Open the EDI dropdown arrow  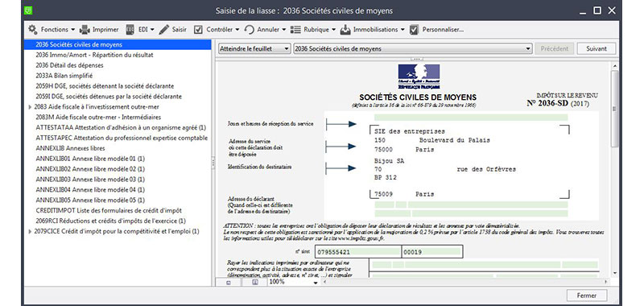pos(152,30)
